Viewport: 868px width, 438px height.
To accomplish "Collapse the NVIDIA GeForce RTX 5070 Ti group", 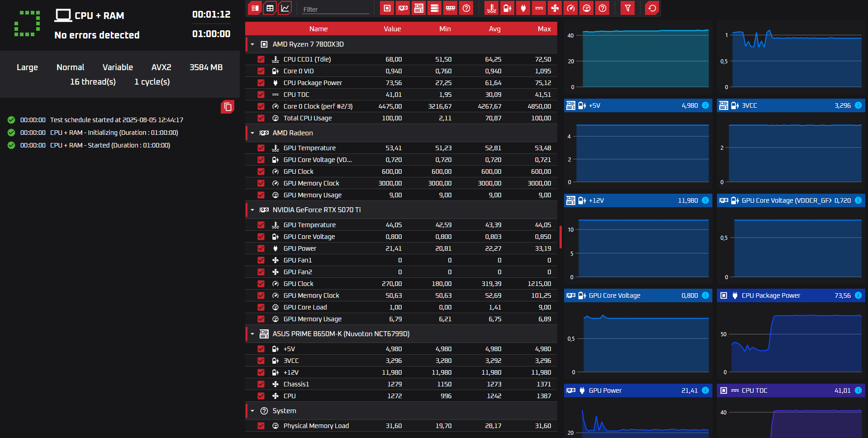I will (x=252, y=210).
